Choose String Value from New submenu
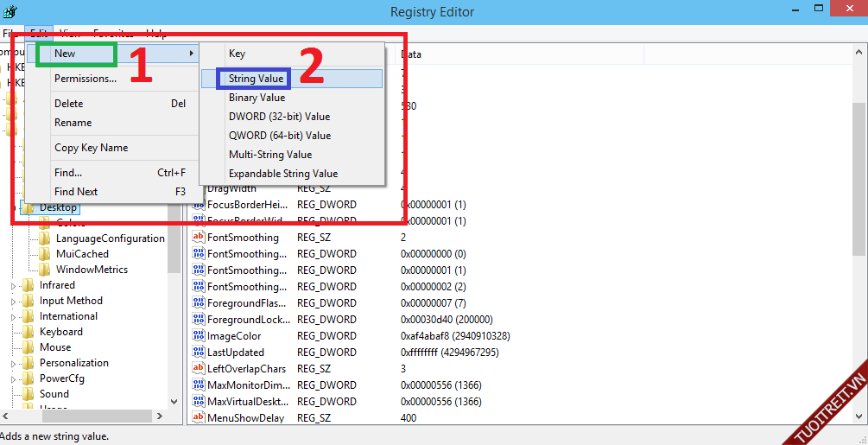 (256, 79)
